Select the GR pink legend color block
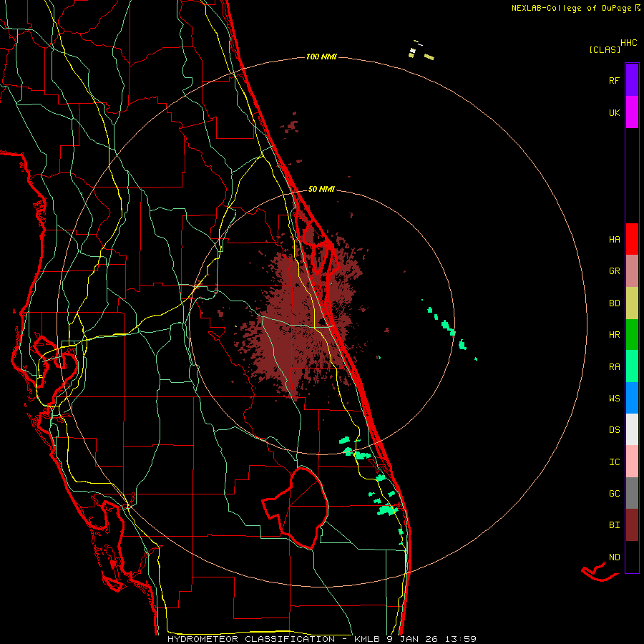This screenshot has height=644, width=644. click(632, 271)
